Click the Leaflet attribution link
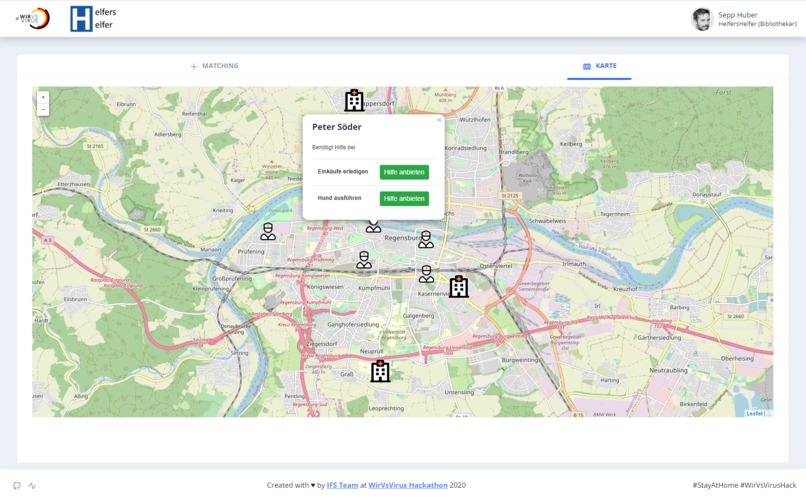The image size is (806, 500). click(x=755, y=413)
